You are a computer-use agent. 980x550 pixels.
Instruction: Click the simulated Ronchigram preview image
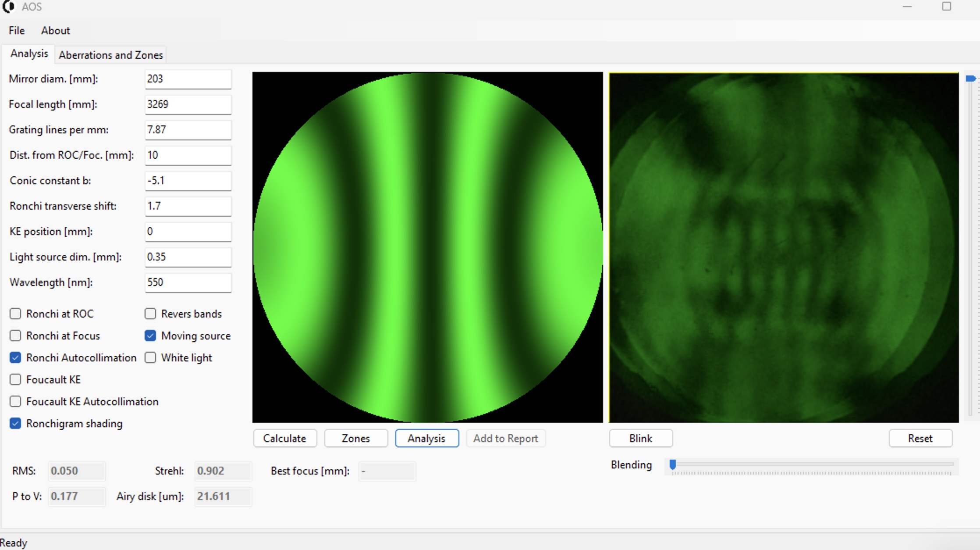click(x=427, y=247)
